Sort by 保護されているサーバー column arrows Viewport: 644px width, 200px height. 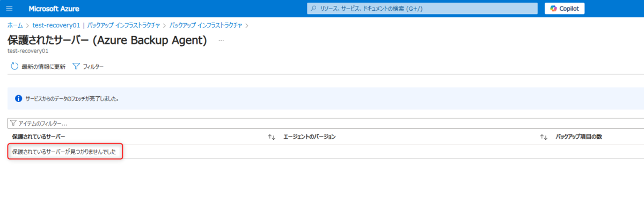(x=272, y=137)
